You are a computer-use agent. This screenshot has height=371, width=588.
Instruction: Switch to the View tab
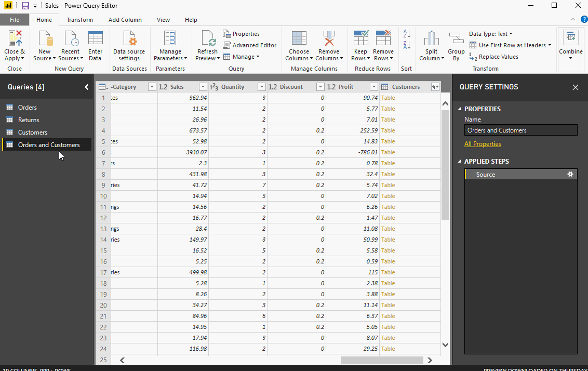[x=163, y=20]
